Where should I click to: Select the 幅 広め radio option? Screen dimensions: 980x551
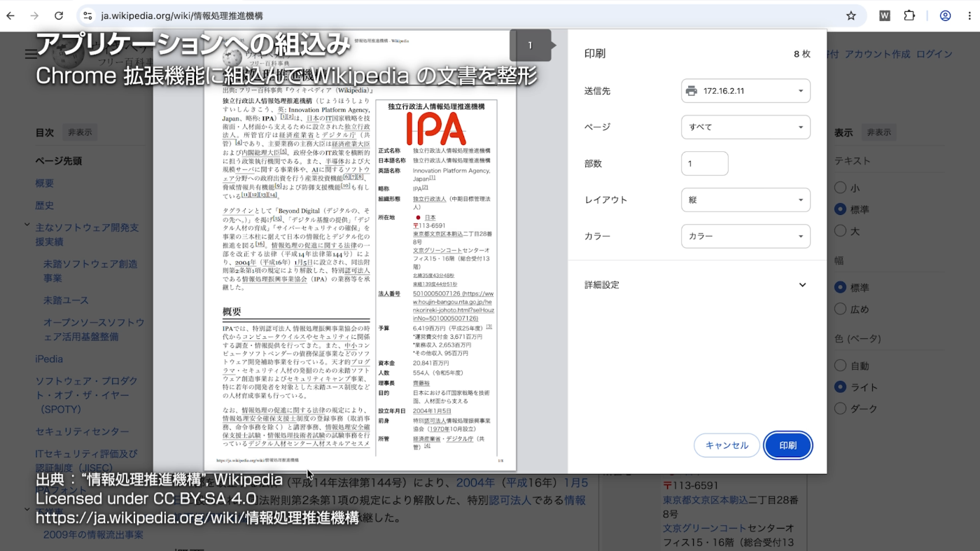click(841, 309)
